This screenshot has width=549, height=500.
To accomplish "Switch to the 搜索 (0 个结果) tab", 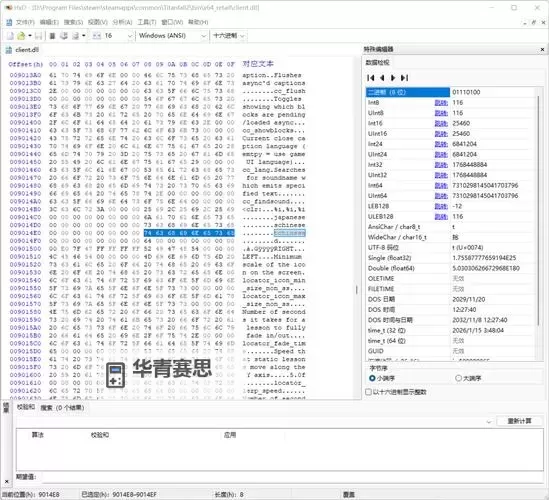I will 62,408.
